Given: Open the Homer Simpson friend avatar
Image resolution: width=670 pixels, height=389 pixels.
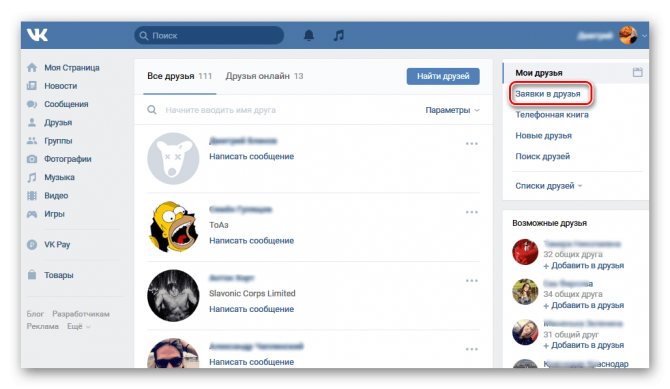Looking at the screenshot, I should 173,227.
